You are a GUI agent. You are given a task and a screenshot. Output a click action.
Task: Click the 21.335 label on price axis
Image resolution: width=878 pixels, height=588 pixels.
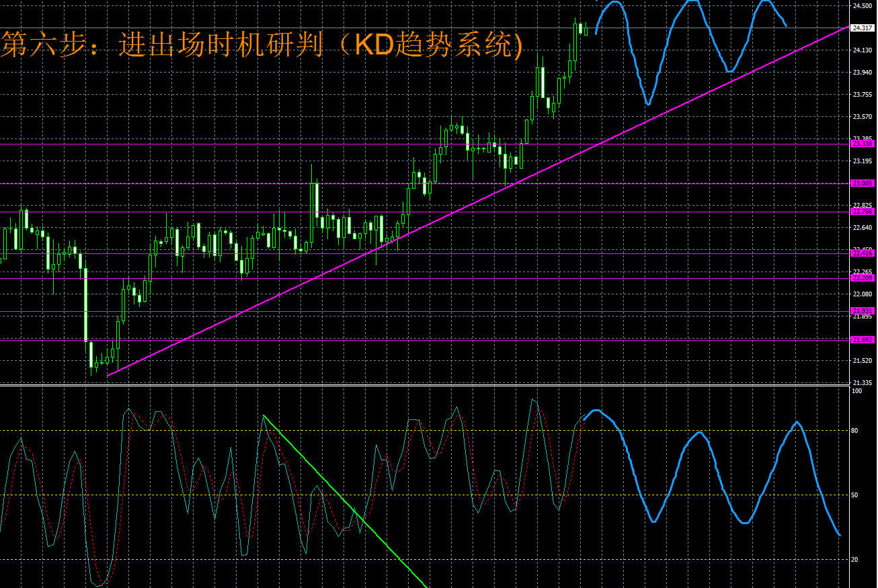(862, 382)
